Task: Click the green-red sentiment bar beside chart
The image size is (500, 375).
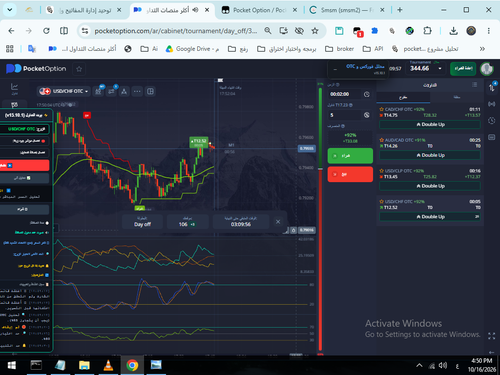Action: [320, 218]
